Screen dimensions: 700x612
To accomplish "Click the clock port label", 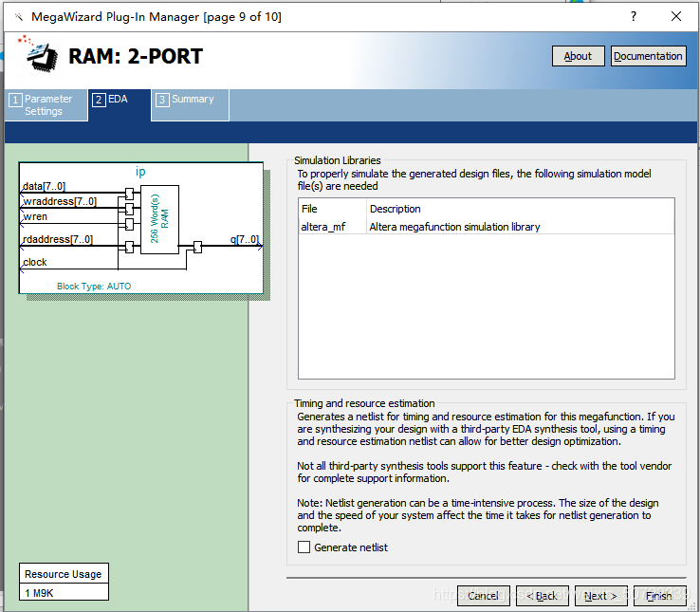I will point(35,262).
